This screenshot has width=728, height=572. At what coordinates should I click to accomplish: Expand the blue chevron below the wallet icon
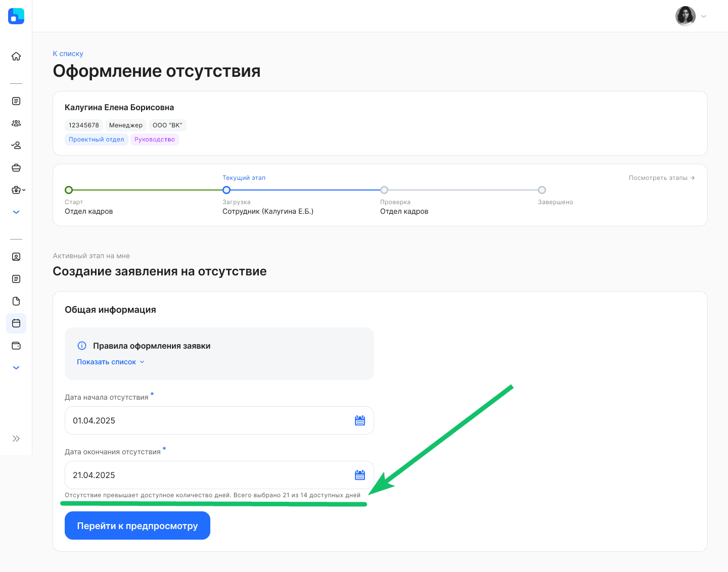pyautogui.click(x=16, y=368)
